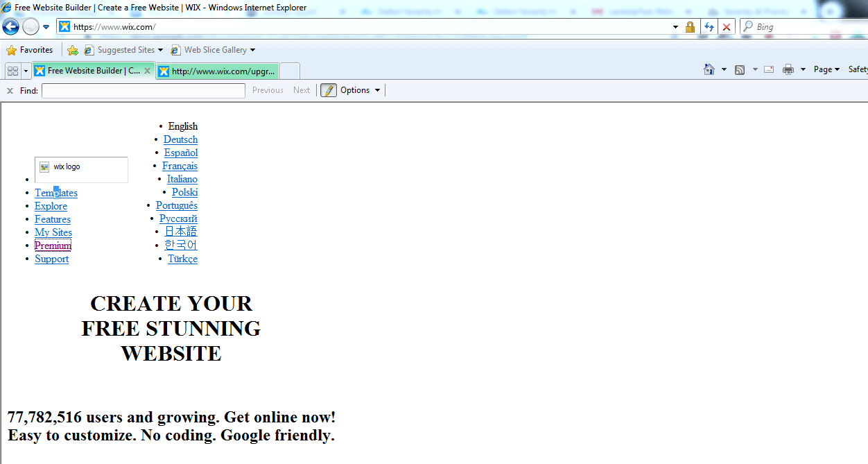Open the Page menu
Viewport: 868px width, 464px height.
click(826, 69)
